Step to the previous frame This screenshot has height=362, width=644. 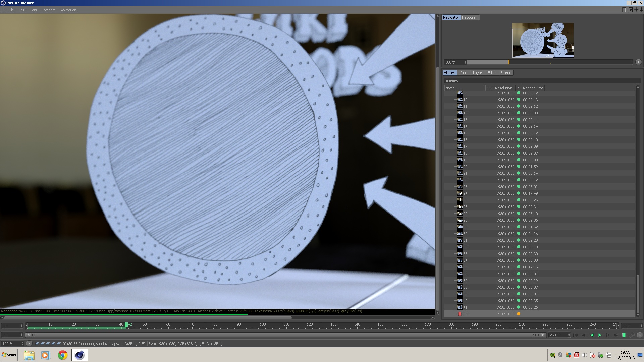584,335
